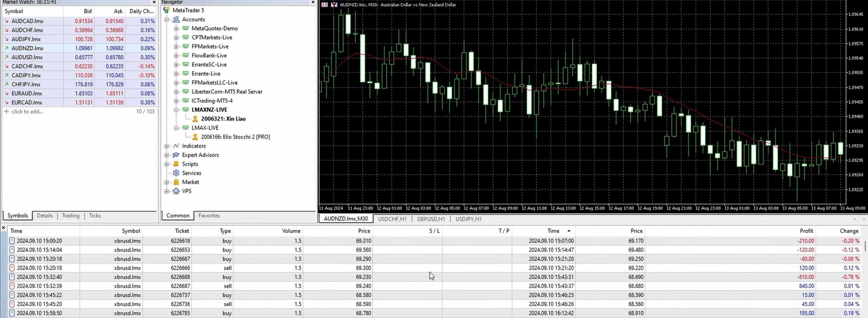Expand the CPTMarkets-Live account node

pos(176,38)
